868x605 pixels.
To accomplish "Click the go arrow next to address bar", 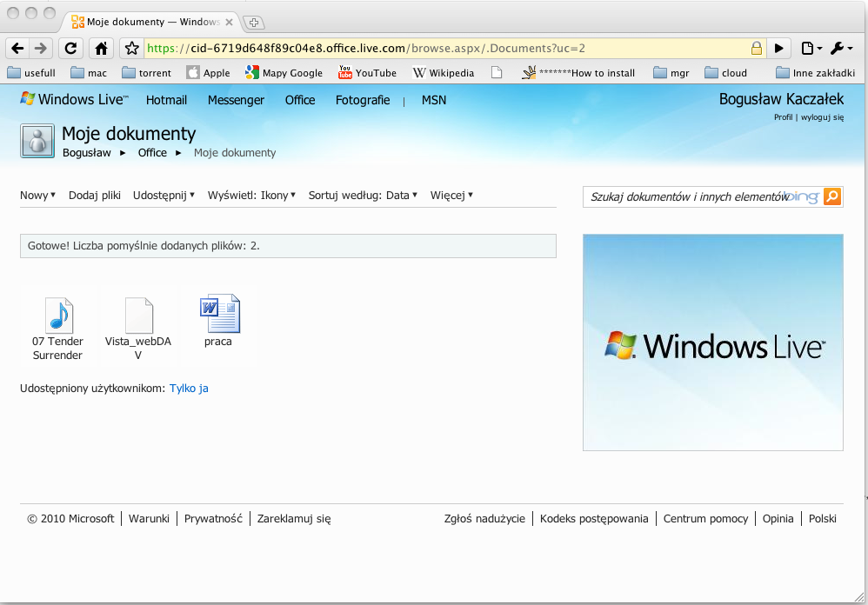I will tap(779, 48).
